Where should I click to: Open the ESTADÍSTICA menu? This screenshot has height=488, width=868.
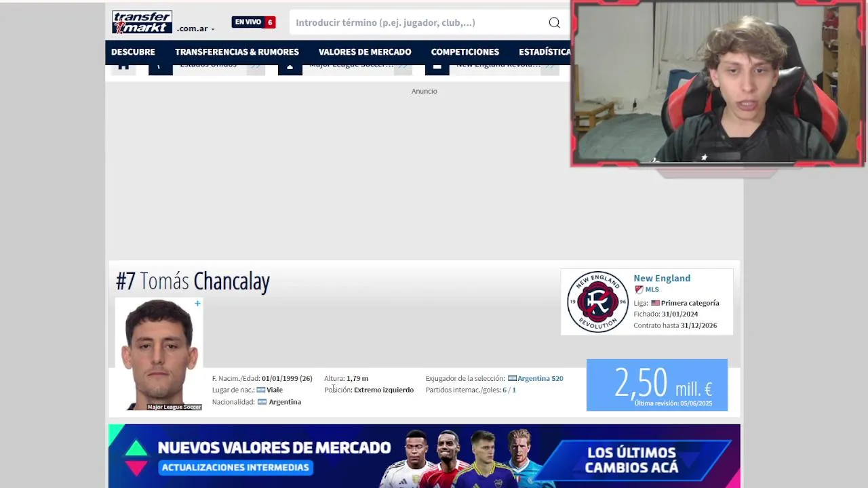545,52
